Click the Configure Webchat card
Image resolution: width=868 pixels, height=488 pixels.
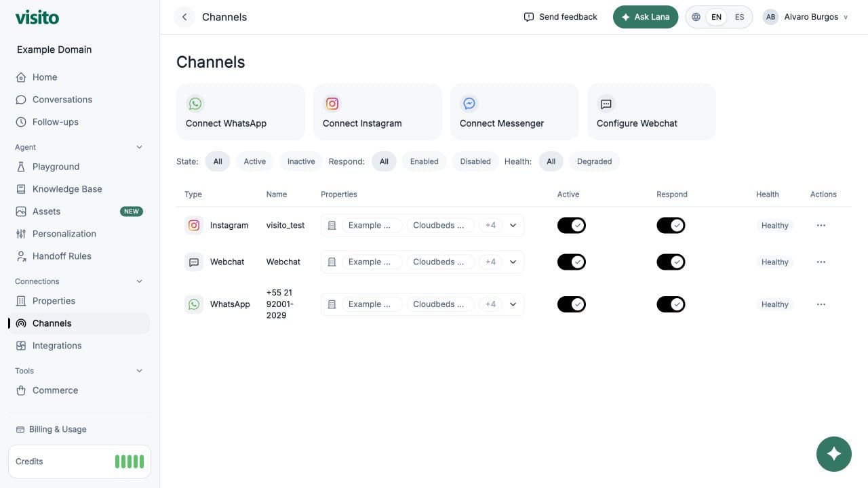tap(652, 112)
